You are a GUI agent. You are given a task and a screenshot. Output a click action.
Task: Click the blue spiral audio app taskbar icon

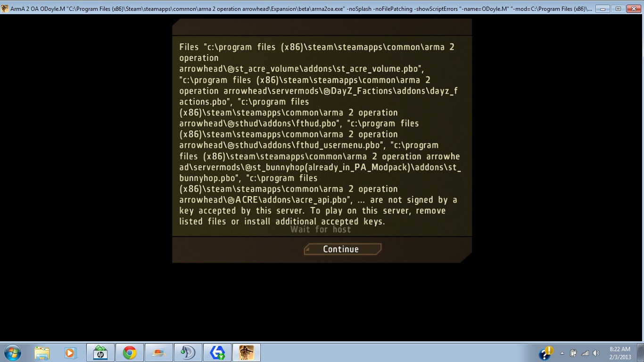point(188,352)
